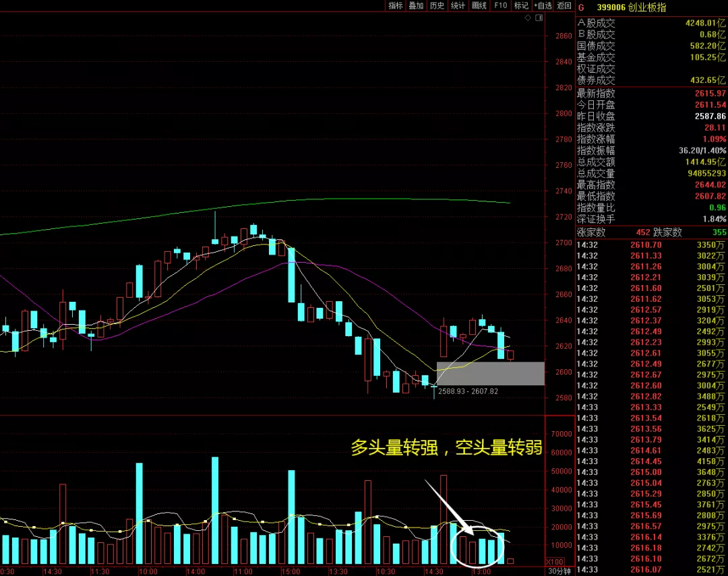Click the 指数振幅 value 36.20/1.40%
The height and width of the screenshot is (576, 728).
[702, 150]
